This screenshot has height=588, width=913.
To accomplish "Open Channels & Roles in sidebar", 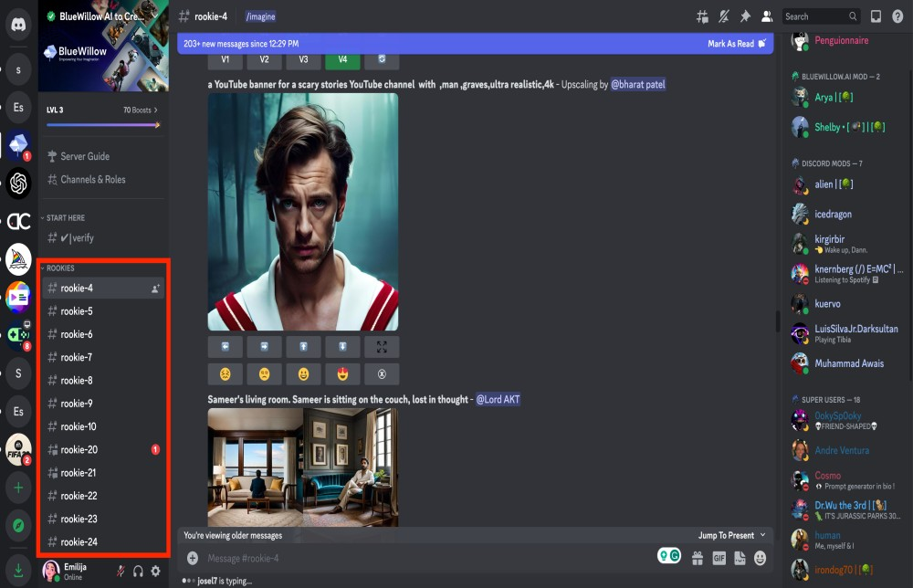I will coord(92,180).
